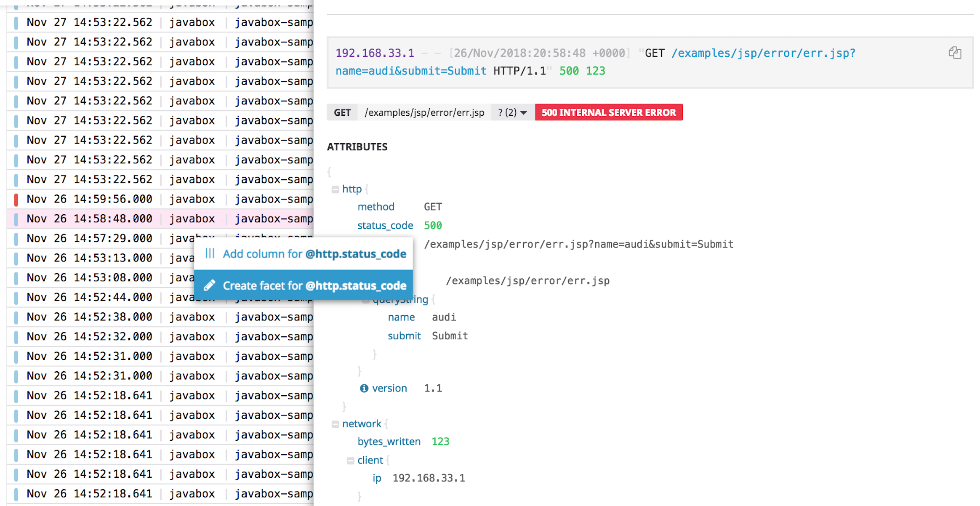Click the red severity bar on the 14:59:56 log
This screenshot has height=506, width=980.
coord(15,199)
